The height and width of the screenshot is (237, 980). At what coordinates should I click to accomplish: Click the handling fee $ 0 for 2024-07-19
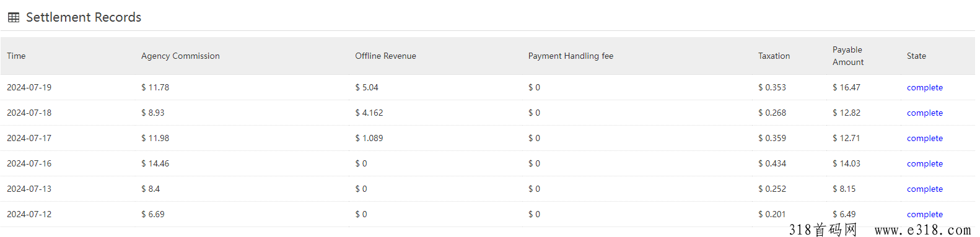click(534, 87)
